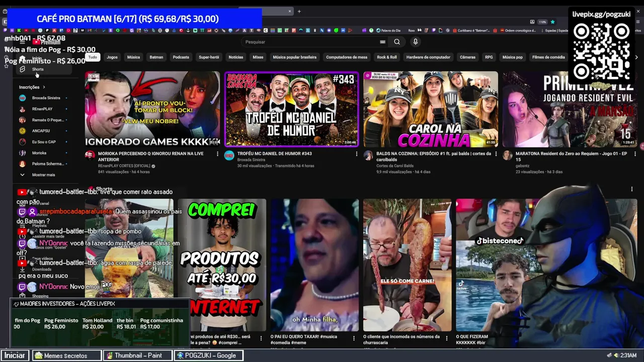Activate voice search microphone icon
The width and height of the screenshot is (644, 362).
(x=415, y=42)
